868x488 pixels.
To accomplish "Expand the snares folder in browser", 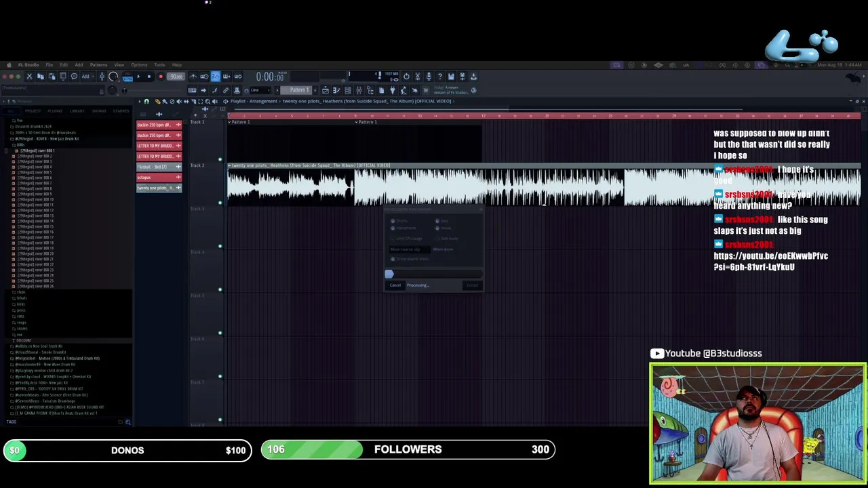I will (22, 329).
